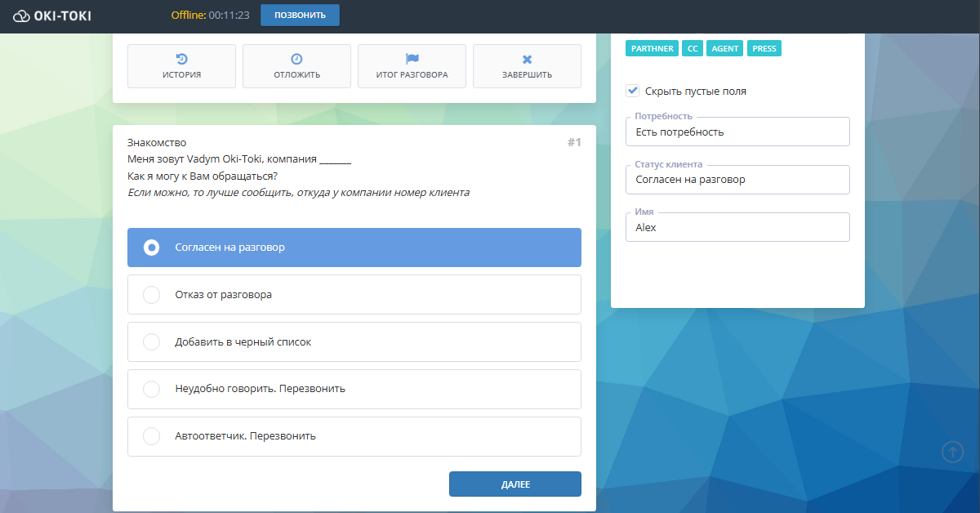
Task: Click the PRESS tag
Action: [764, 48]
